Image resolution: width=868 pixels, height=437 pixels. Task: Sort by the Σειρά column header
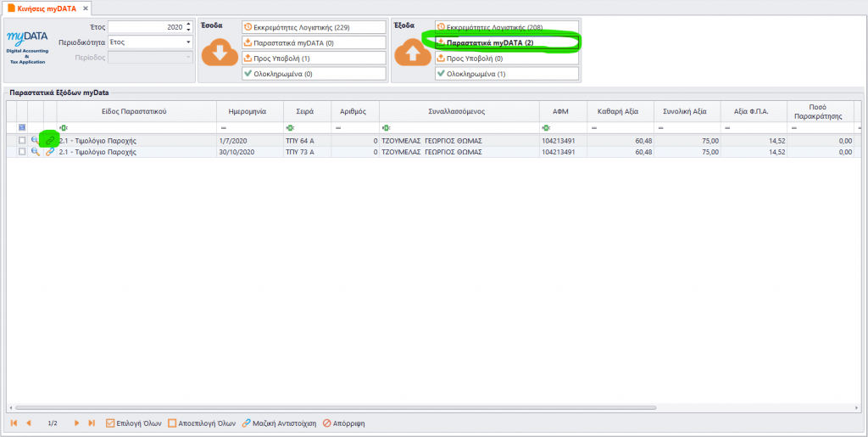[x=307, y=111]
